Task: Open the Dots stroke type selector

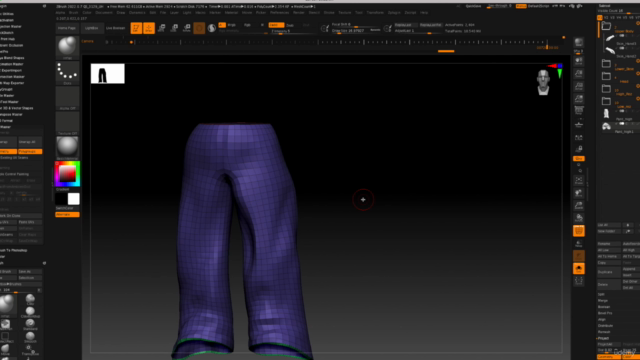Action: tap(67, 72)
